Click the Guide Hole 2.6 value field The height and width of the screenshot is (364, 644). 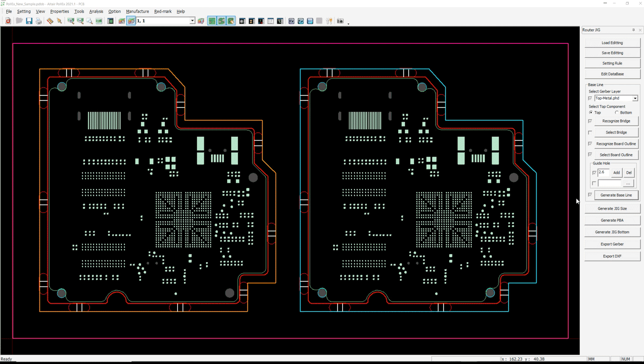coord(604,173)
